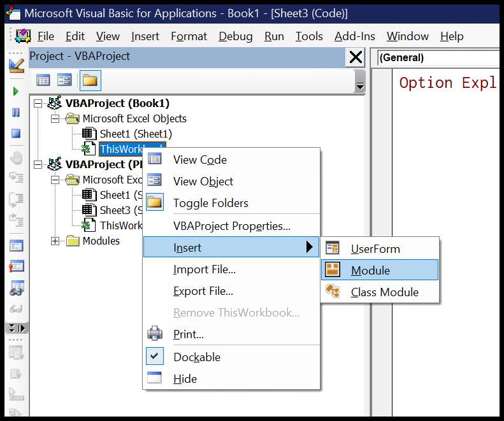Click the Hide window icon in context menu
The width and height of the screenshot is (504, 421).
[x=155, y=378]
